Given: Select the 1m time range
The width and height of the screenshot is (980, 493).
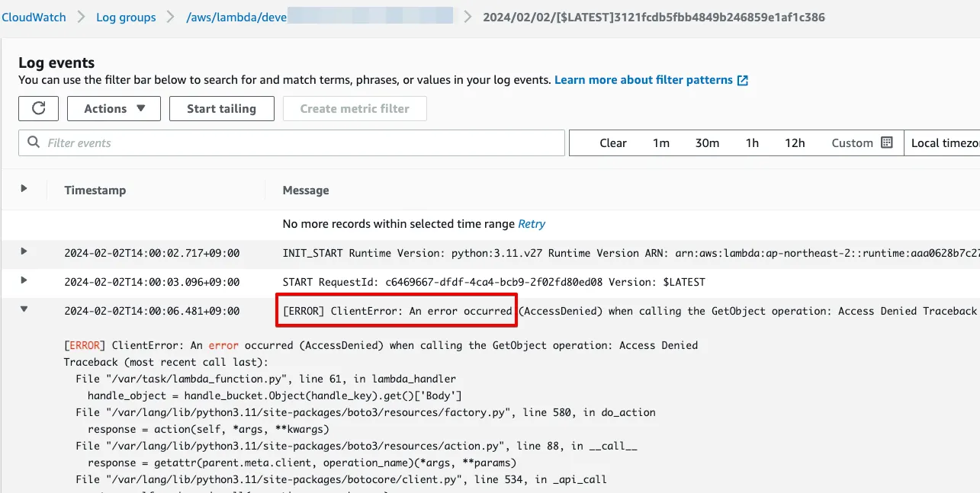Looking at the screenshot, I should [660, 142].
